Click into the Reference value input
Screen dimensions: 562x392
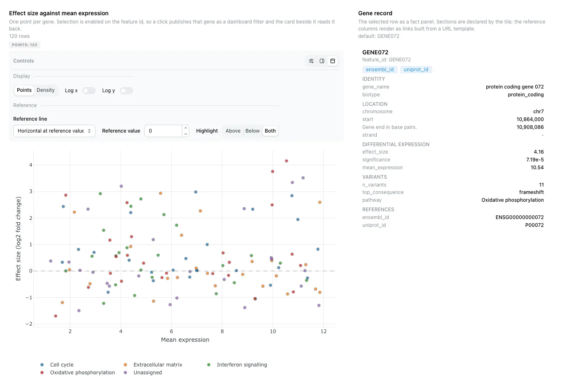coord(163,131)
